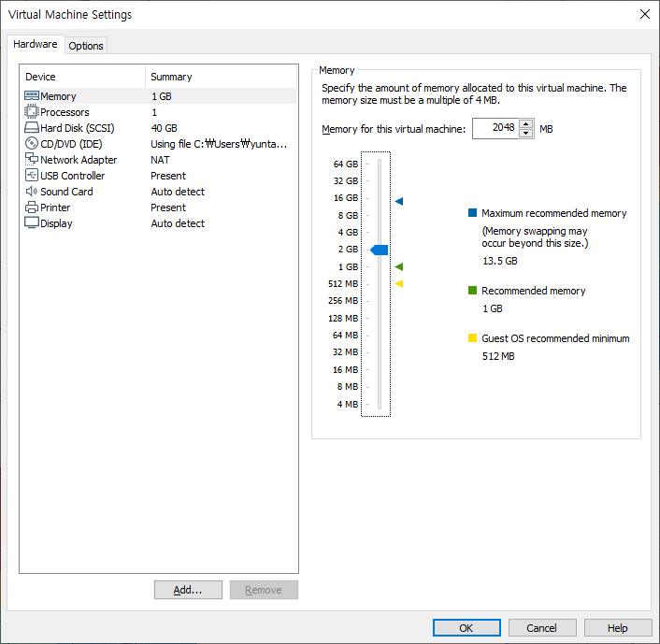Confirm settings with OK button
This screenshot has height=644, width=660.
click(466, 628)
